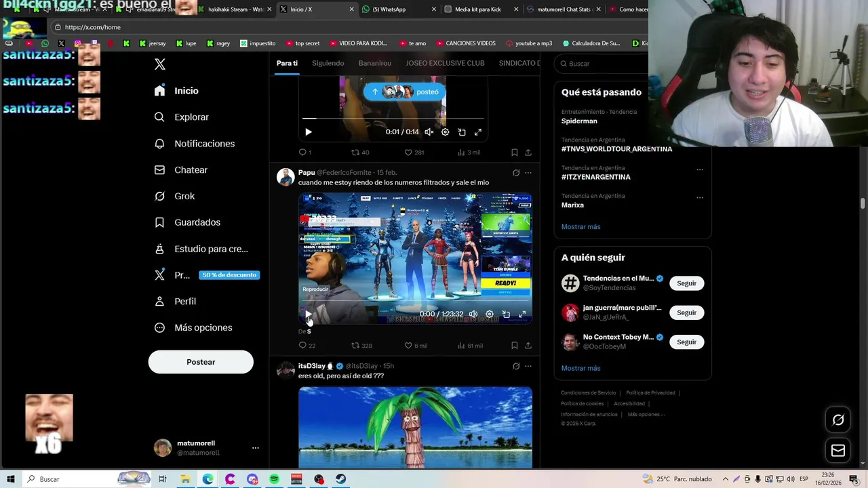Image resolution: width=868 pixels, height=488 pixels.
Task: Share the post with 281 likes
Action: tap(528, 152)
